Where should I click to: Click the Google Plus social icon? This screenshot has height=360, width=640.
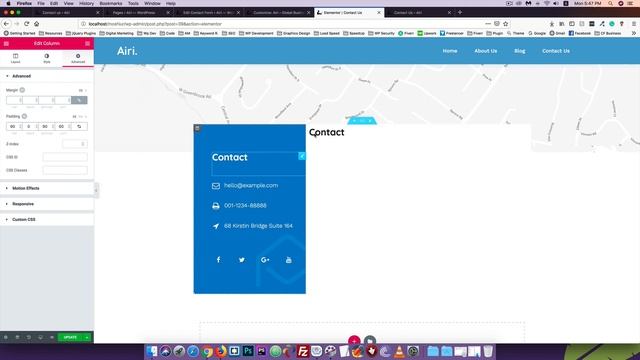[265, 260]
